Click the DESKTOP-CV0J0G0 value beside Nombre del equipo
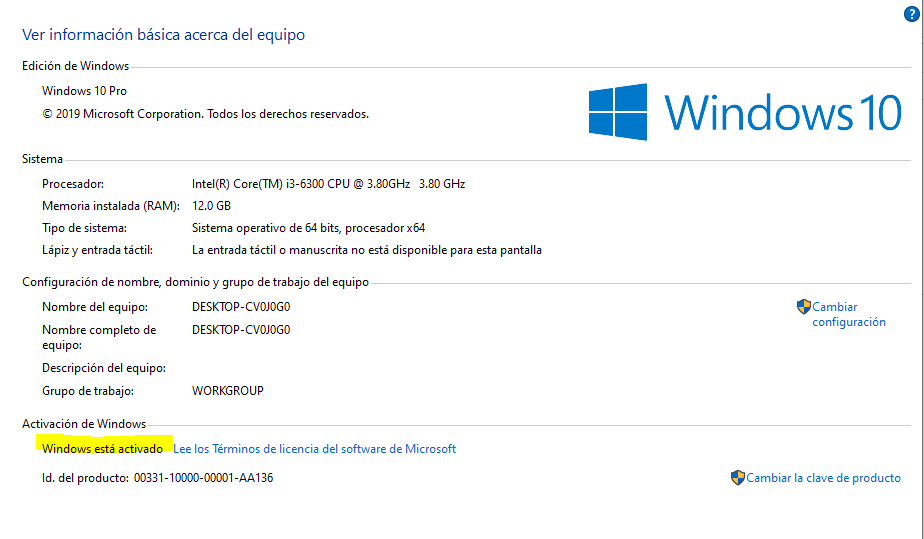Image resolution: width=924 pixels, height=539 pixels. 241,307
